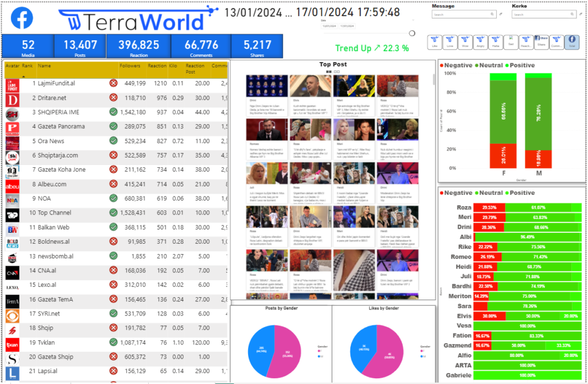This screenshot has height=384, width=588.
Task: Click the red 26.01% segment of F bar
Action: click(x=503, y=156)
